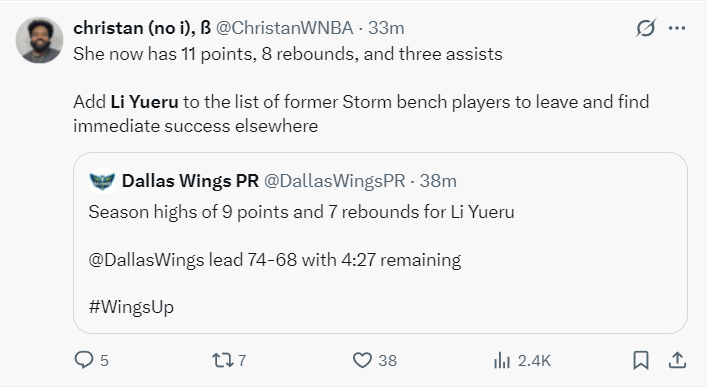Open the Dallas Wings PR logo avatar
This screenshot has height=389, width=707.
pos(102,181)
